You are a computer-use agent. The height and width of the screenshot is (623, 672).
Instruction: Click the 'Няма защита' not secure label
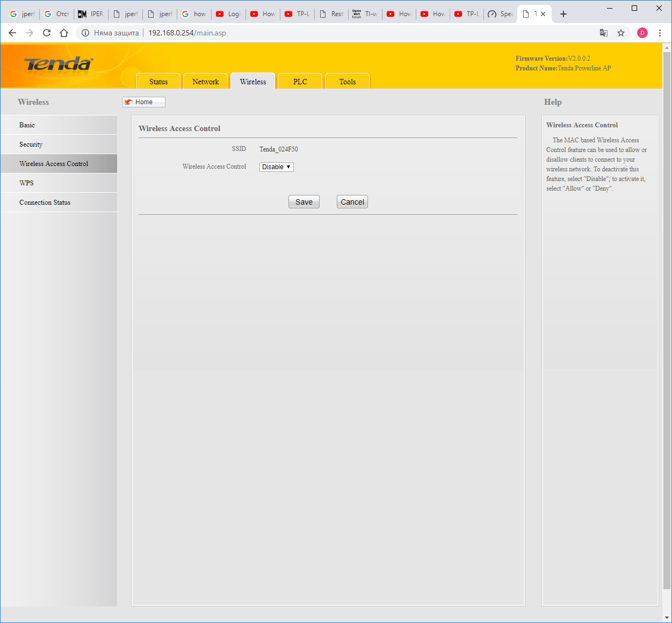click(116, 33)
